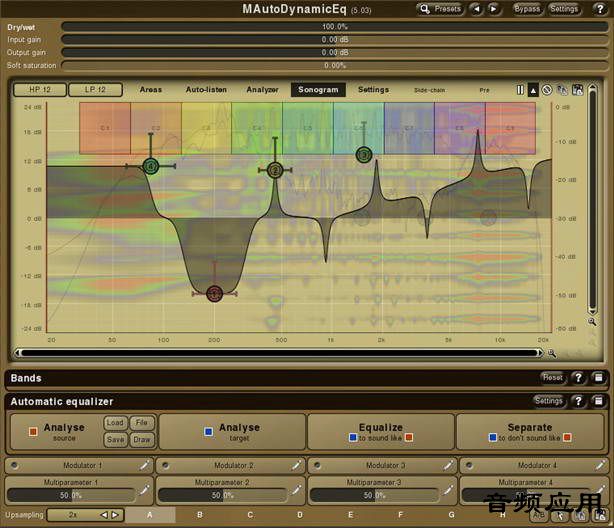Image resolution: width=614 pixels, height=528 pixels.
Task: Select preset slot C
Action: pos(250,515)
